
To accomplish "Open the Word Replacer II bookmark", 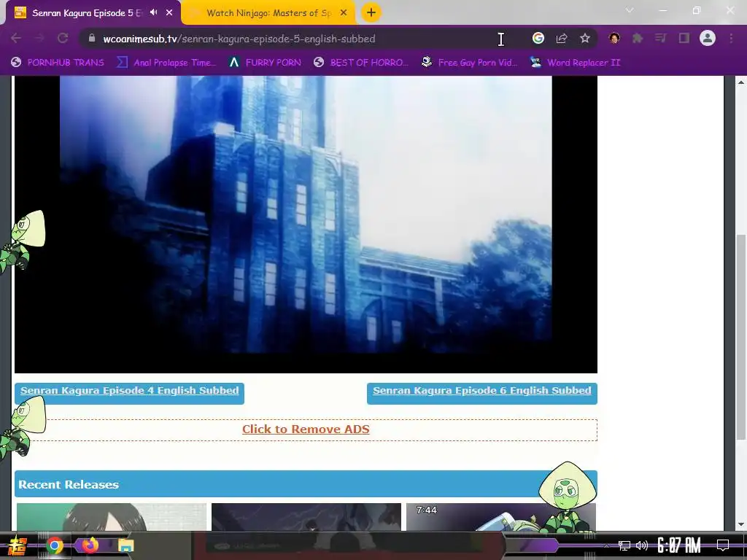I will (x=576, y=63).
